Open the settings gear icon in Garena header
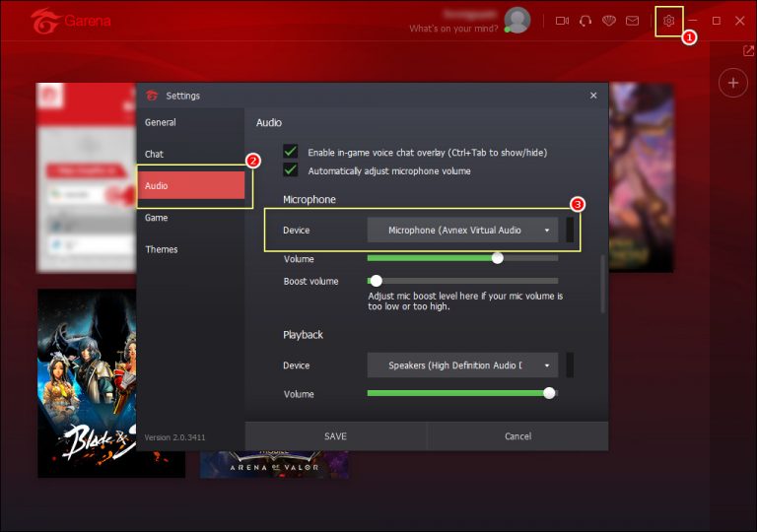 (668, 21)
